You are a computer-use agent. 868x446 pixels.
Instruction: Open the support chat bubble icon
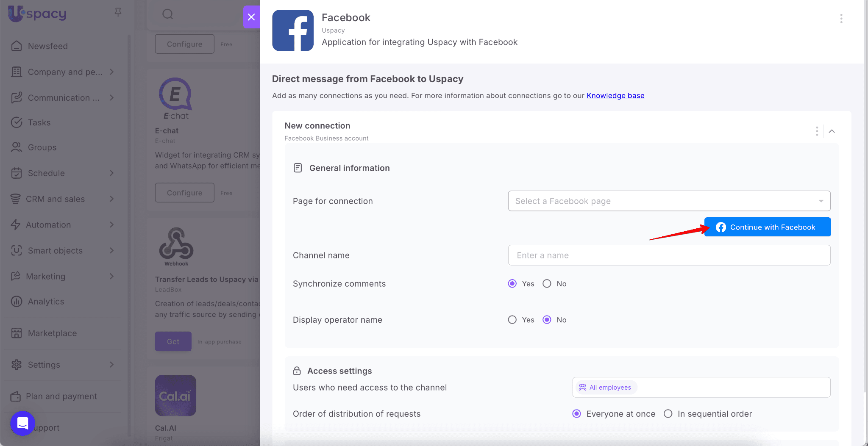point(22,423)
